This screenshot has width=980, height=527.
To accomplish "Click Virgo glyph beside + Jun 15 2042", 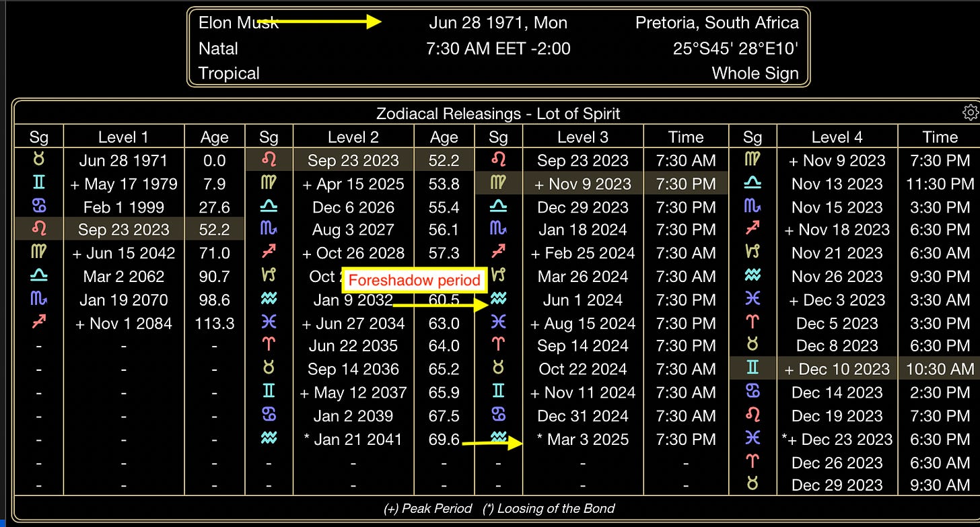I will pyautogui.click(x=38, y=253).
